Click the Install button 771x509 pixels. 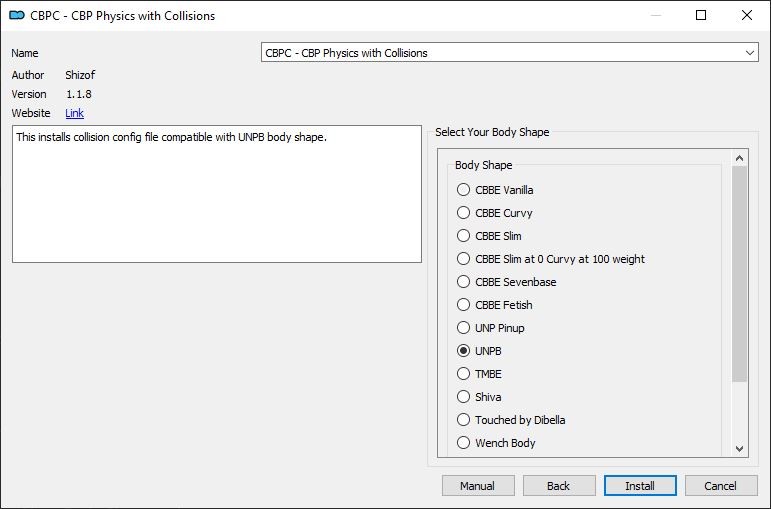tap(640, 486)
